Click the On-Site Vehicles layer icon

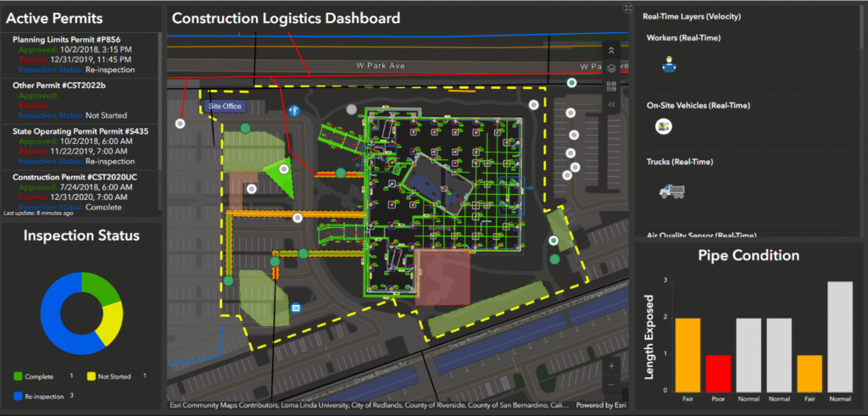click(664, 126)
